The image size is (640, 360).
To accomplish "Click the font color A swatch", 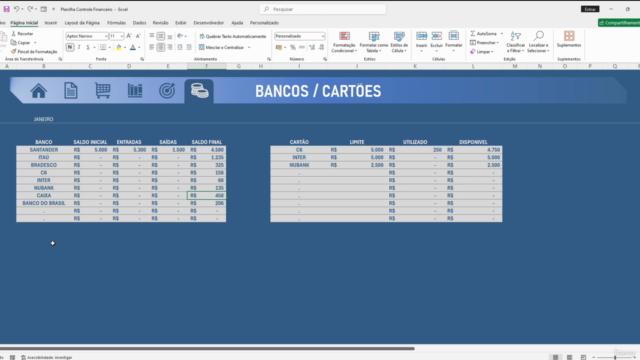I will pos(133,47).
